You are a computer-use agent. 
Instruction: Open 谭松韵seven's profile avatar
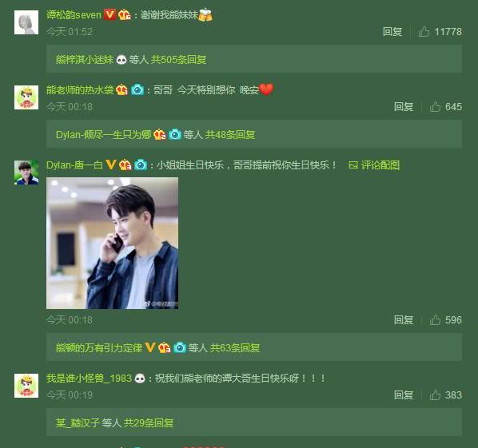tap(26, 22)
